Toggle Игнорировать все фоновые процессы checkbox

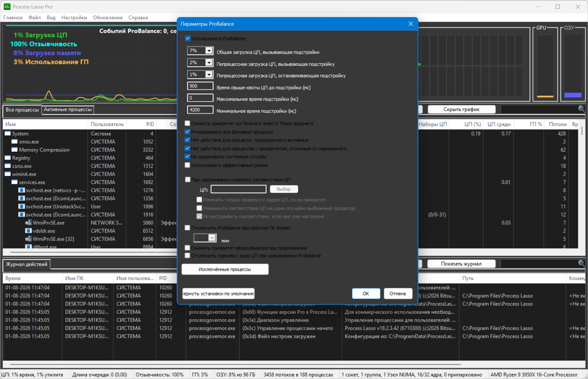tap(187, 132)
